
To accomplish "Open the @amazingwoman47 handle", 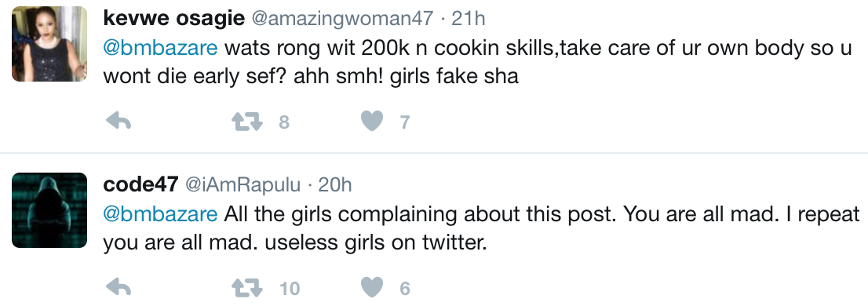I will [343, 19].
